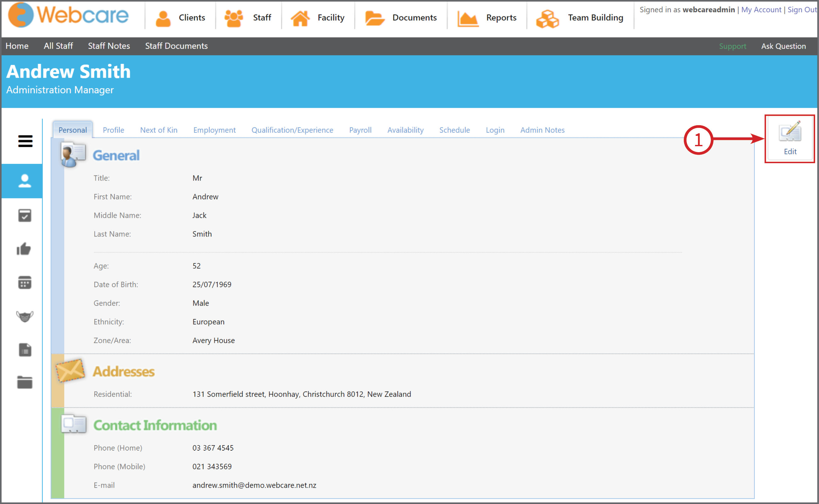The image size is (819, 504).
Task: Open the folder sidebar icon
Action: click(x=25, y=382)
